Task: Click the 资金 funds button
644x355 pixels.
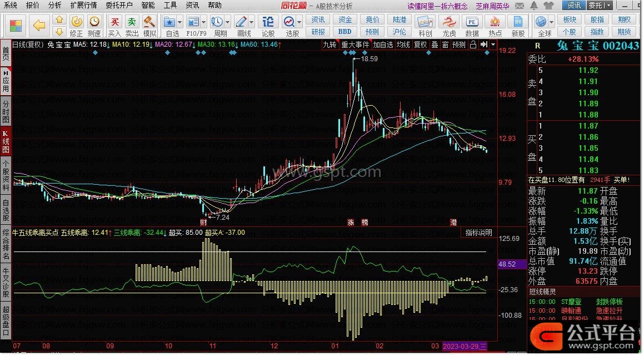Action: (345, 19)
